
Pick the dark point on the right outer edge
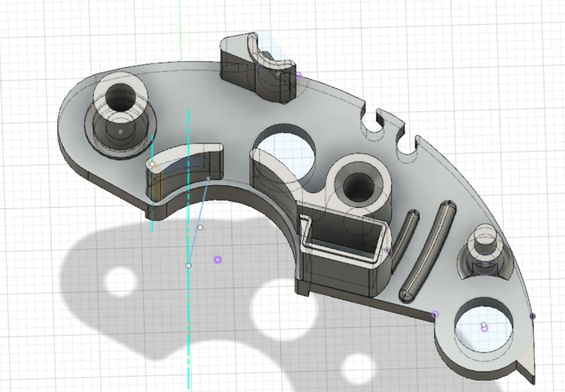click(x=533, y=316)
